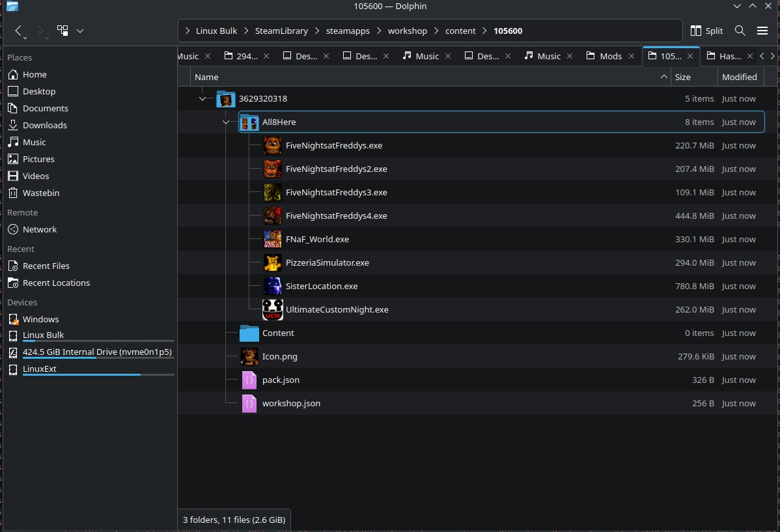The width and height of the screenshot is (780, 532).
Task: Open Home in Places
Action: (35, 74)
